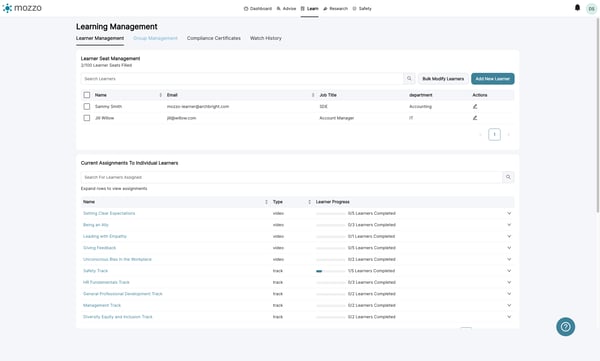Expand Diversity Equity and Inclusion Track row
Screen dimensions: 600x361
tap(509, 317)
